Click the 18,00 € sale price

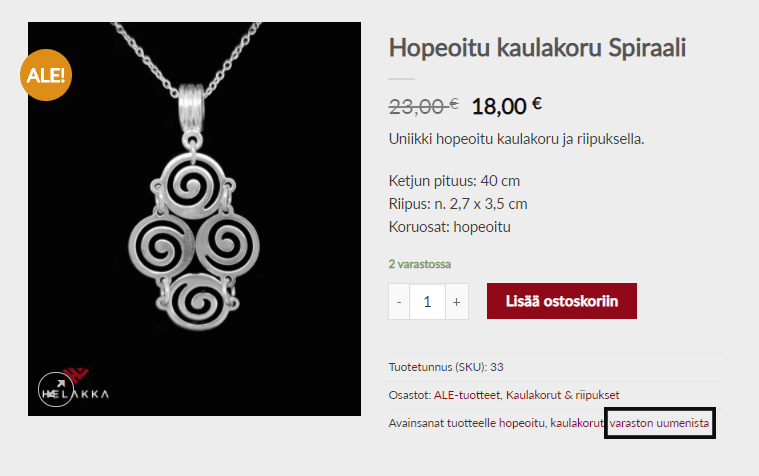[506, 106]
